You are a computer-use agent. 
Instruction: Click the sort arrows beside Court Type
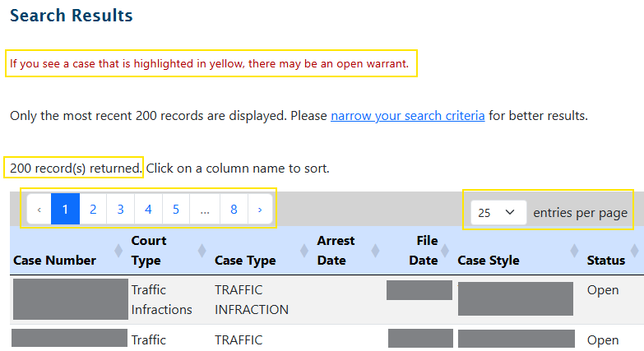coord(202,251)
